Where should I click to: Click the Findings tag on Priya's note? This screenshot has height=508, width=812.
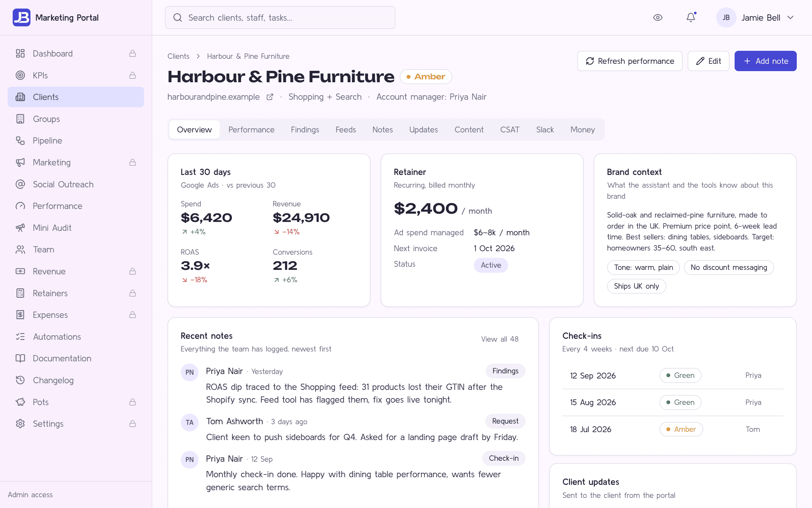coord(505,371)
